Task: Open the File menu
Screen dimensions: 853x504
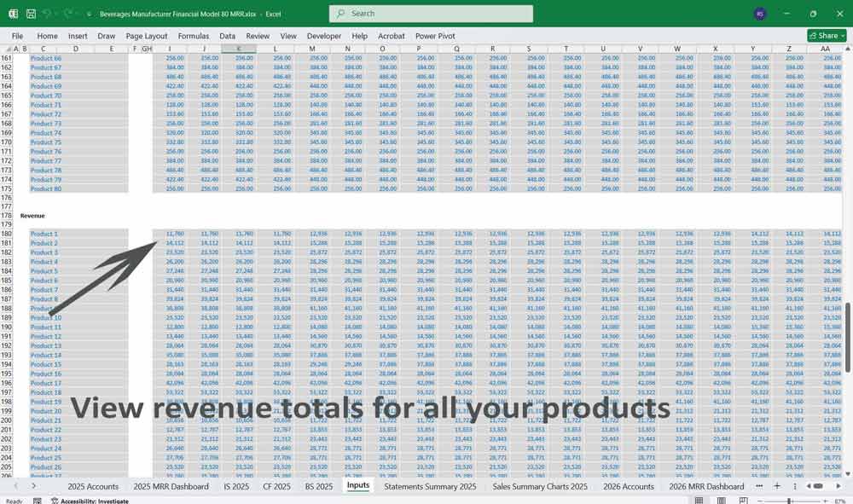Action: (17, 36)
